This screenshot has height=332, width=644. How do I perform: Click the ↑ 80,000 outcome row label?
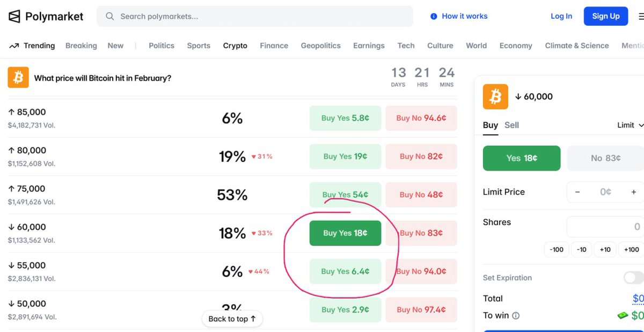click(x=27, y=150)
